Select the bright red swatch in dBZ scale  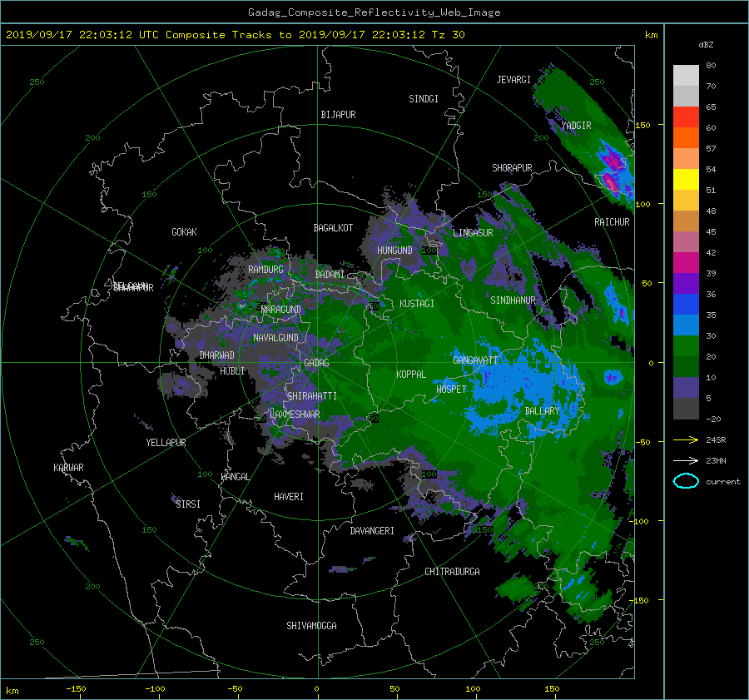[686, 117]
